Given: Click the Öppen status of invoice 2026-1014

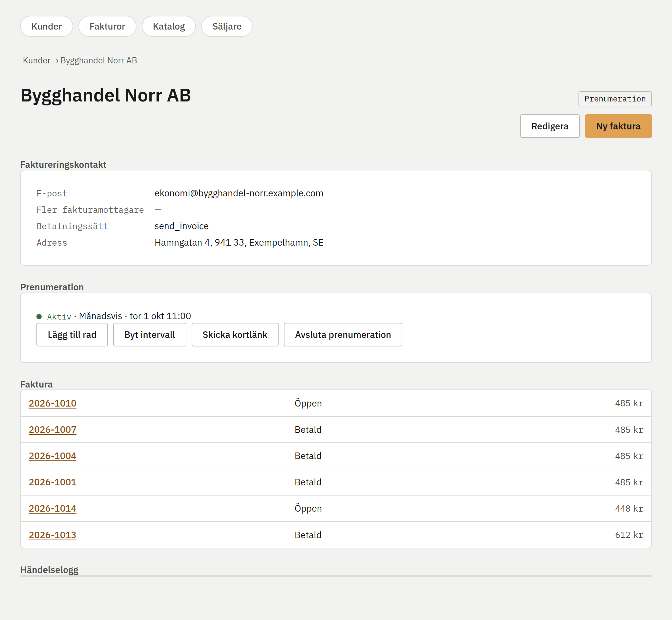Looking at the screenshot, I should click(x=308, y=508).
